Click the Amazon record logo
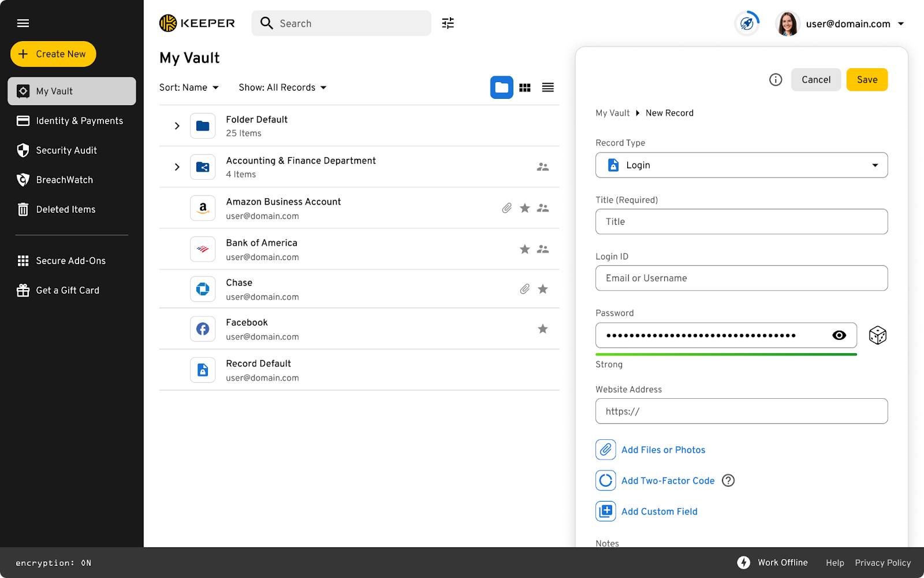The width and height of the screenshot is (924, 578). [x=203, y=208]
